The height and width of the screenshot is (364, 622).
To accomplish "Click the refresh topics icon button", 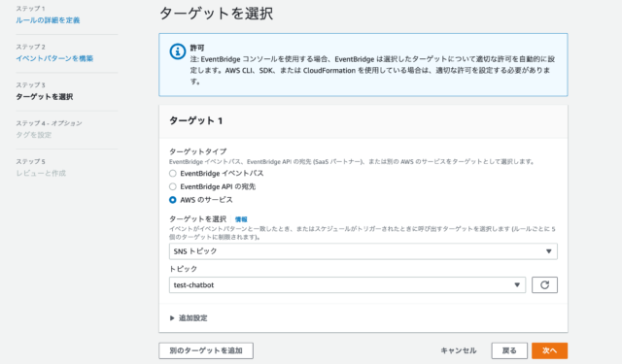I will click(x=544, y=284).
